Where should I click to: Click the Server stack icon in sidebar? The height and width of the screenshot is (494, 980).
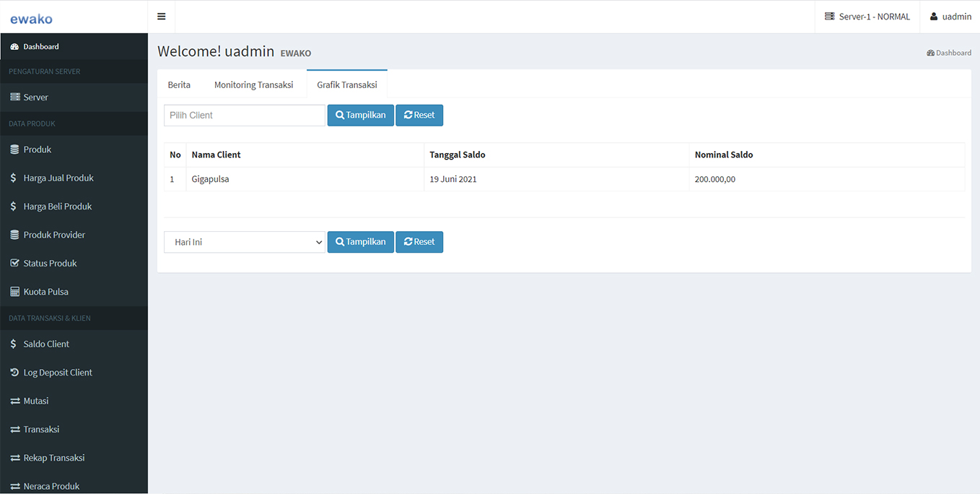tap(15, 97)
